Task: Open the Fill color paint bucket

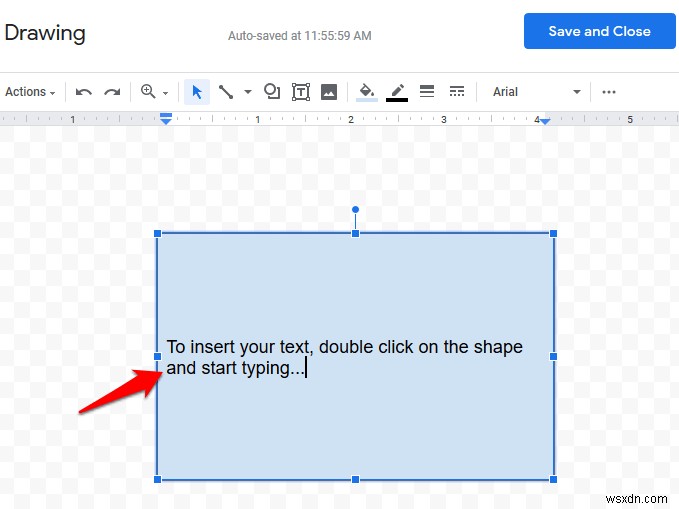Action: point(367,92)
